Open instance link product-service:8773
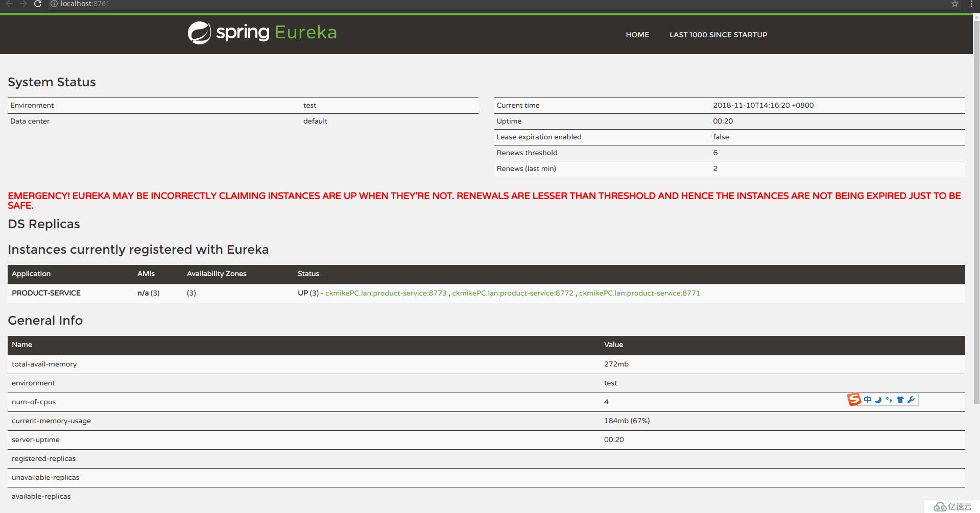 (386, 293)
